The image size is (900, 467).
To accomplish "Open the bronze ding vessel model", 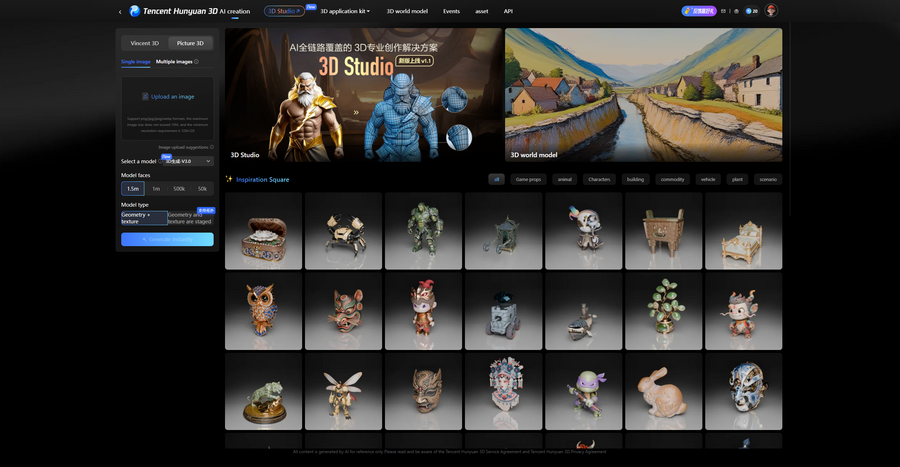I will coord(664,231).
